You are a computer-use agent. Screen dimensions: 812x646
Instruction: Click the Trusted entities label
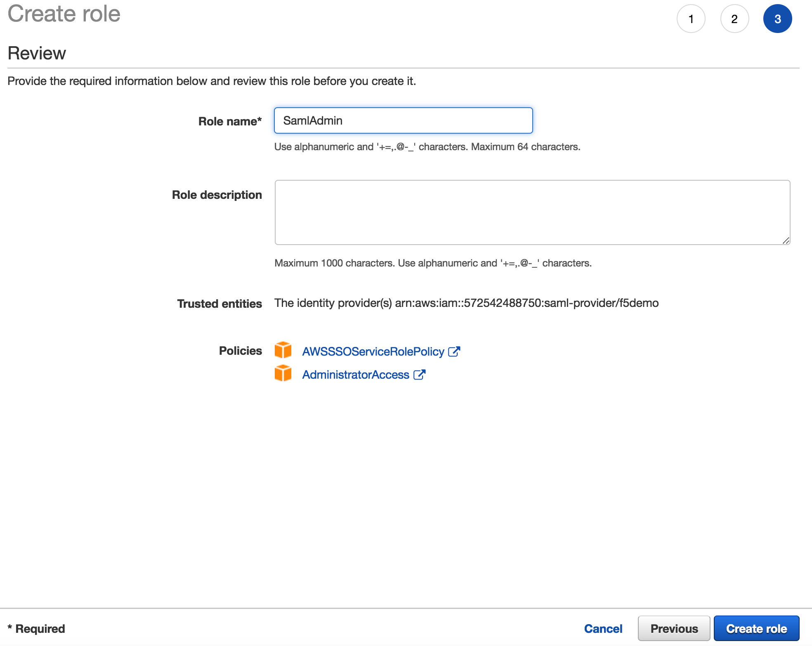coord(220,304)
